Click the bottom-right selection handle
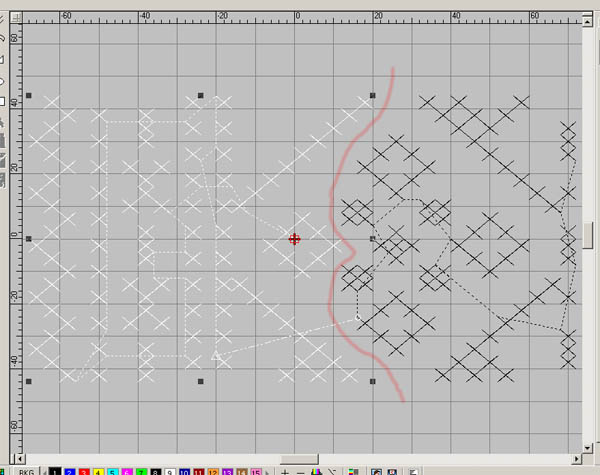The image size is (600, 475). point(373,382)
